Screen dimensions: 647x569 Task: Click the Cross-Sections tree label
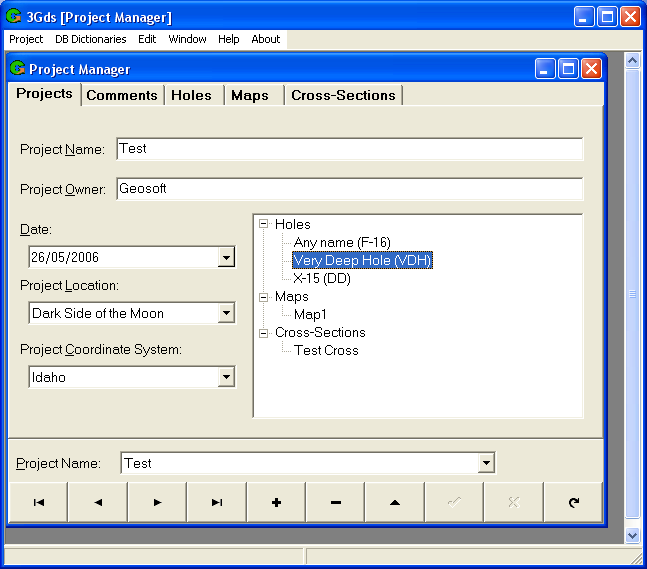point(320,333)
